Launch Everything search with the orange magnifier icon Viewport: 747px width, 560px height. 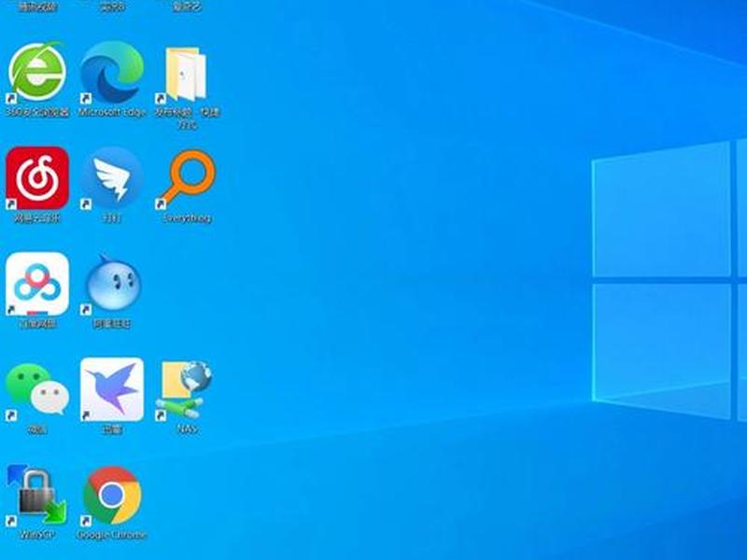pyautogui.click(x=187, y=179)
